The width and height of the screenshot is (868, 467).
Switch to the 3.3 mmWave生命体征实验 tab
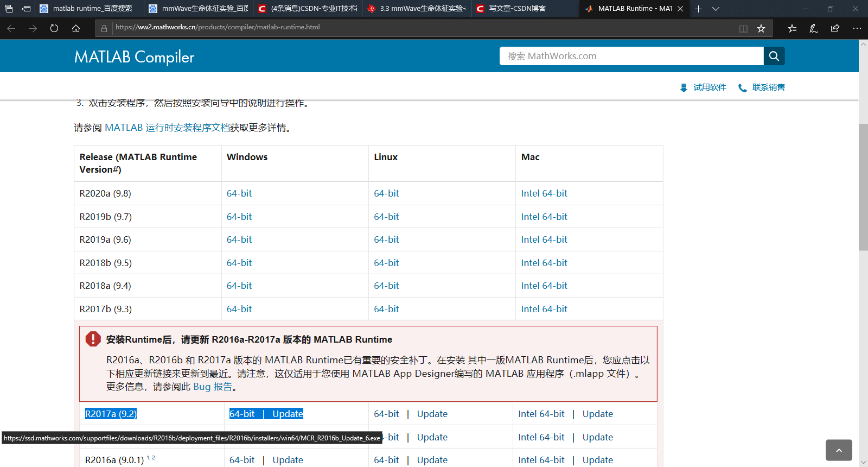coord(417,9)
